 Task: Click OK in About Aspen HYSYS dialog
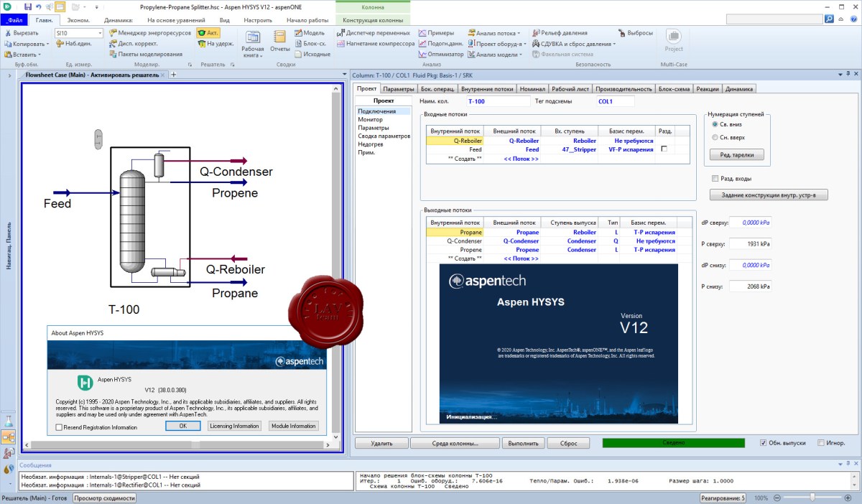pos(182,426)
